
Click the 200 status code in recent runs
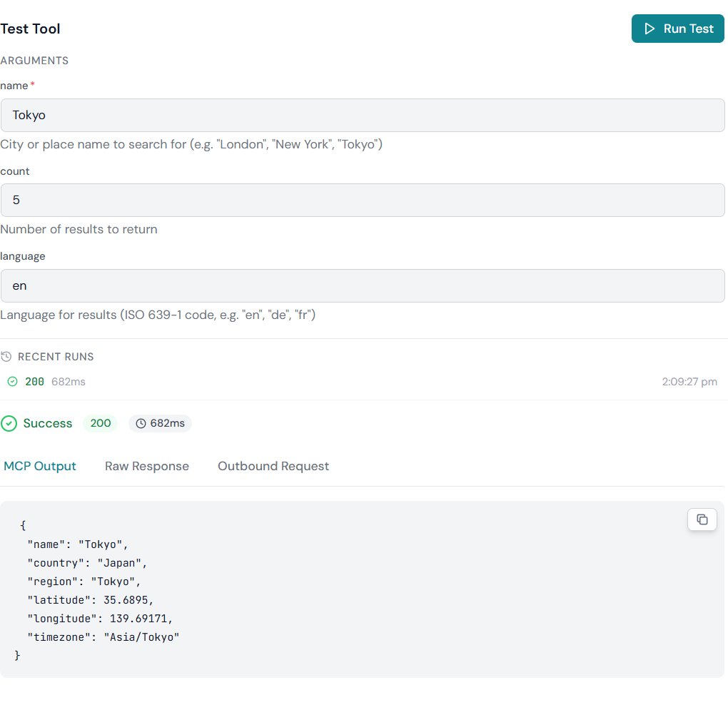(x=34, y=382)
